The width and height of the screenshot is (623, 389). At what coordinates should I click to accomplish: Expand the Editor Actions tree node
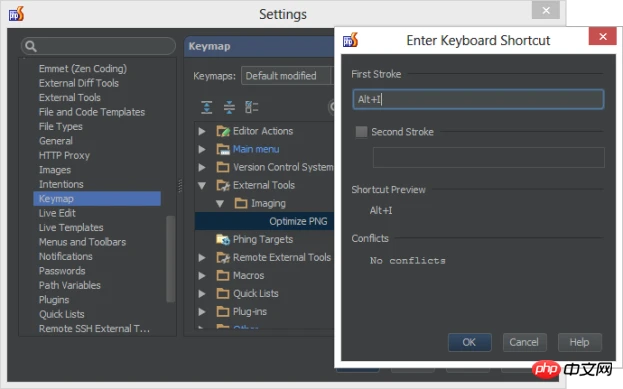pos(202,131)
